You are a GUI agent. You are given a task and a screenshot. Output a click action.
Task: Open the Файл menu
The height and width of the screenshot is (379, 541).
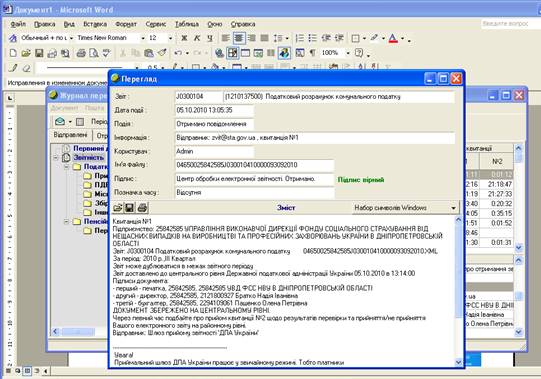tap(18, 24)
